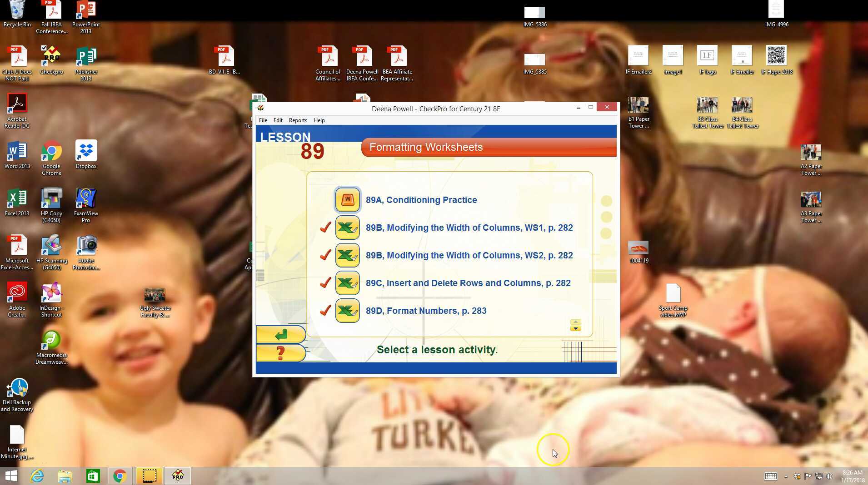Click Excel icon for 89B WS1 activity

(347, 228)
